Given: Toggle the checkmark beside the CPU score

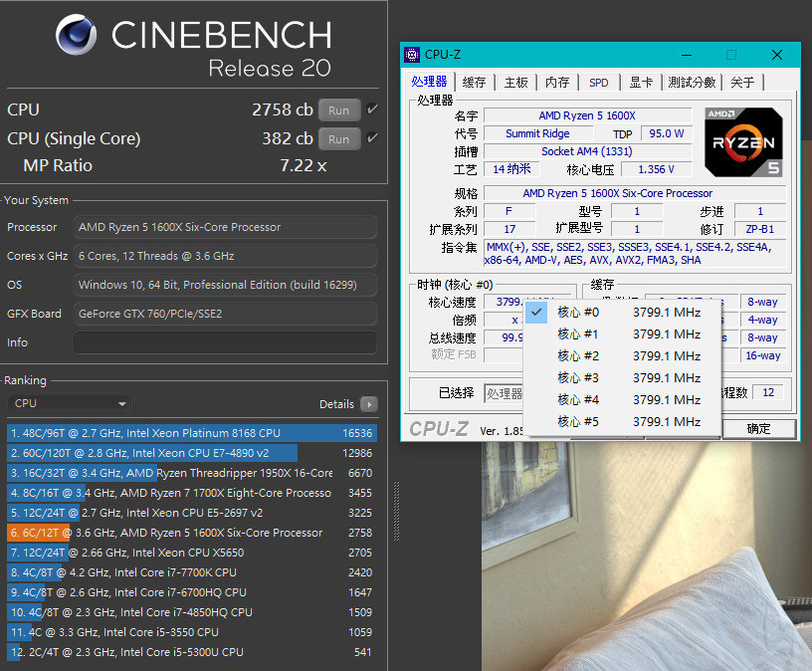Looking at the screenshot, I should coord(370,110).
